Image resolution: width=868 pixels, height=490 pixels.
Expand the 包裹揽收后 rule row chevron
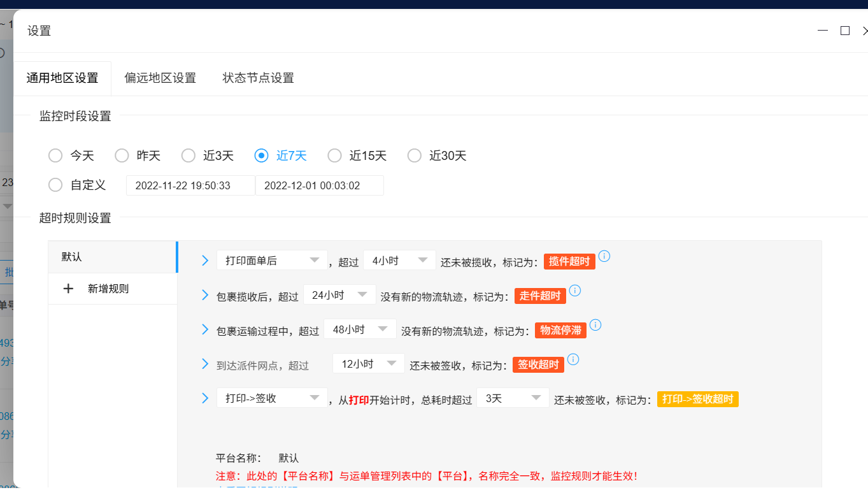pyautogui.click(x=205, y=295)
